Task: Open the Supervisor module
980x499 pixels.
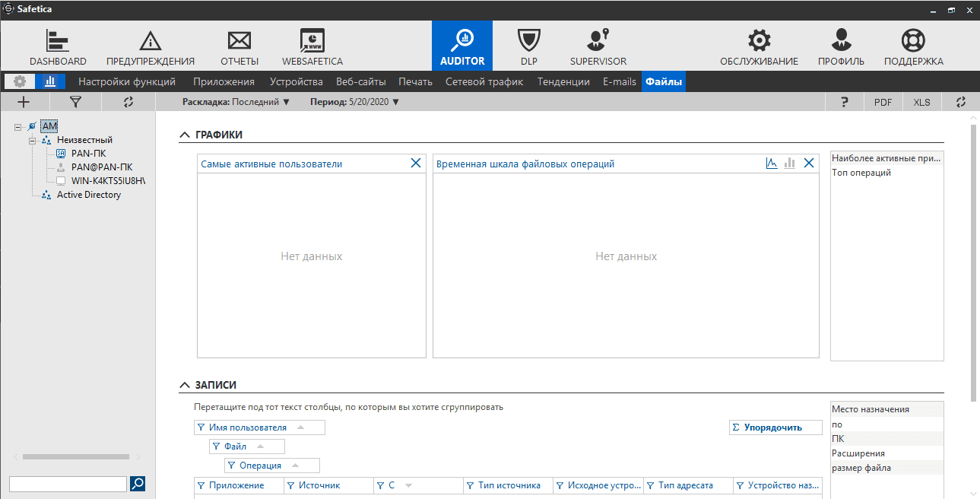Action: tap(598, 47)
